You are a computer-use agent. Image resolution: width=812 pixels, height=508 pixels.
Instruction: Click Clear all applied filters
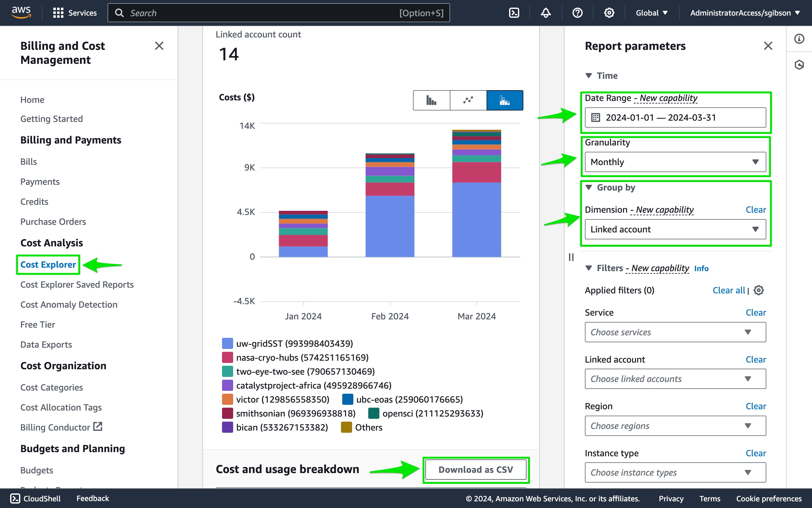pyautogui.click(x=729, y=290)
